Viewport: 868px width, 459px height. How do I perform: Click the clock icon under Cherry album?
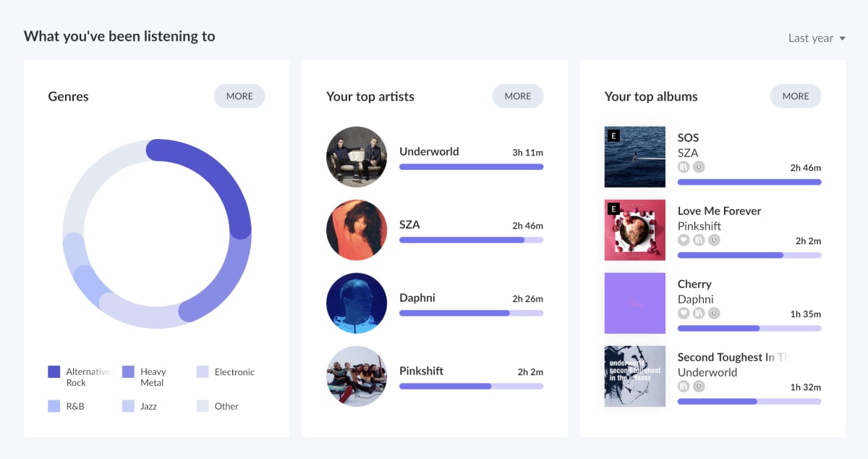714,313
